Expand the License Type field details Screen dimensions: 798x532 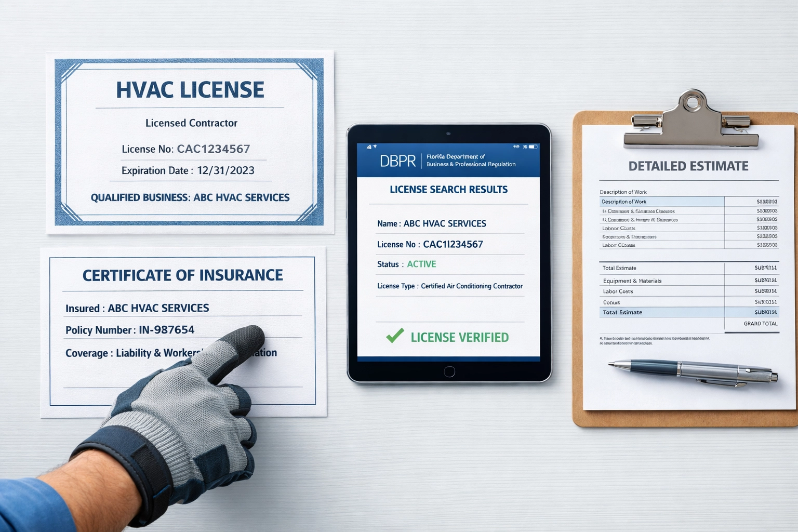pos(450,286)
